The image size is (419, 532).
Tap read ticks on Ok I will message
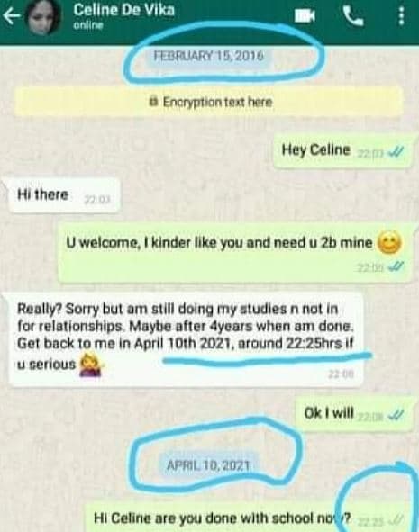(x=396, y=415)
